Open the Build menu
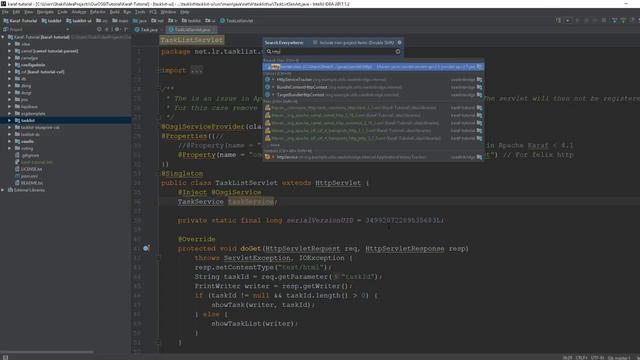640x360 pixels. coord(115,12)
